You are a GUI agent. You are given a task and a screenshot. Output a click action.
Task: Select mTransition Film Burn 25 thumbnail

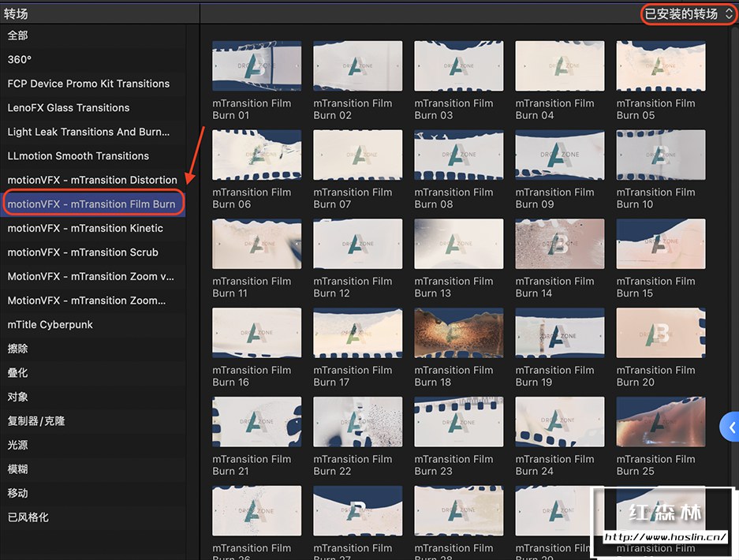661,422
